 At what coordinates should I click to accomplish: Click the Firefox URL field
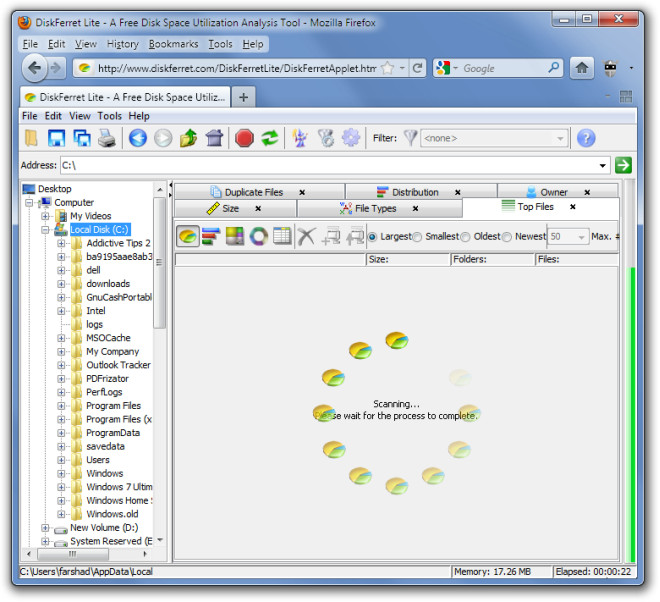[x=237, y=68]
